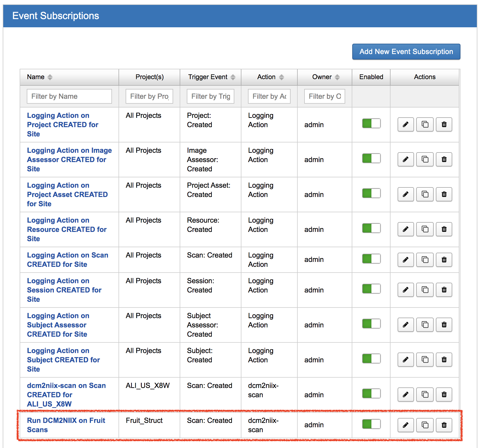Click pencil icon for Project CREATED subscription
Screen dimensions: 479x448
pyautogui.click(x=406, y=124)
